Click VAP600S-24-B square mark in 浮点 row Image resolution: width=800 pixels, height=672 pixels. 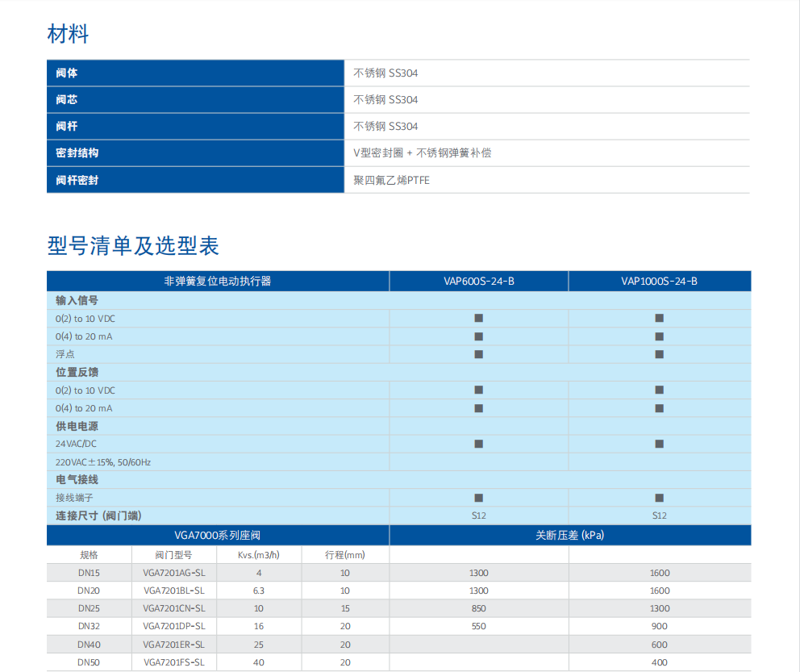[x=478, y=354]
